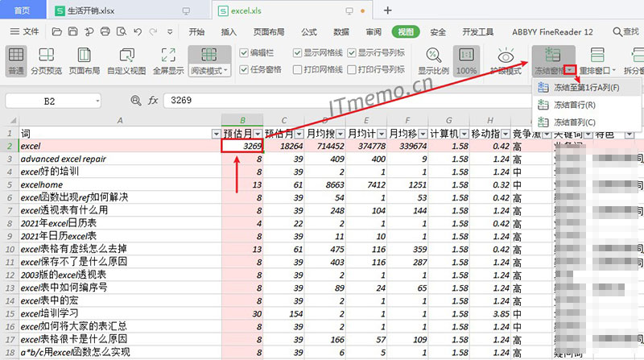The image size is (644, 360).
Task: Open the Name Box dropdown showing B2
Action: click(x=97, y=101)
